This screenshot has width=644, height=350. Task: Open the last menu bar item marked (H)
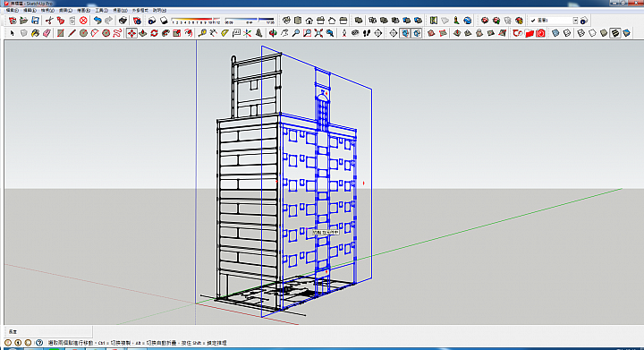[x=159, y=10]
